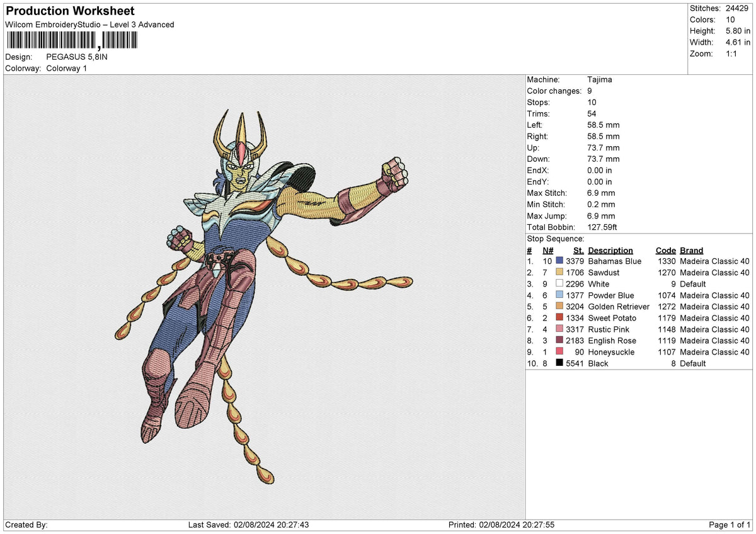Click the 'EndY:' label
The image size is (756, 534).
coord(537,182)
